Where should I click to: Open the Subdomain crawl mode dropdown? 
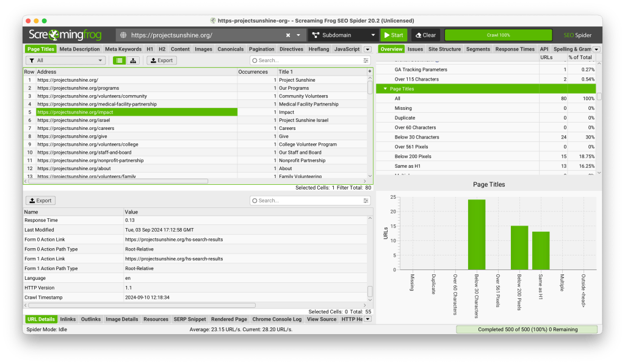[342, 35]
